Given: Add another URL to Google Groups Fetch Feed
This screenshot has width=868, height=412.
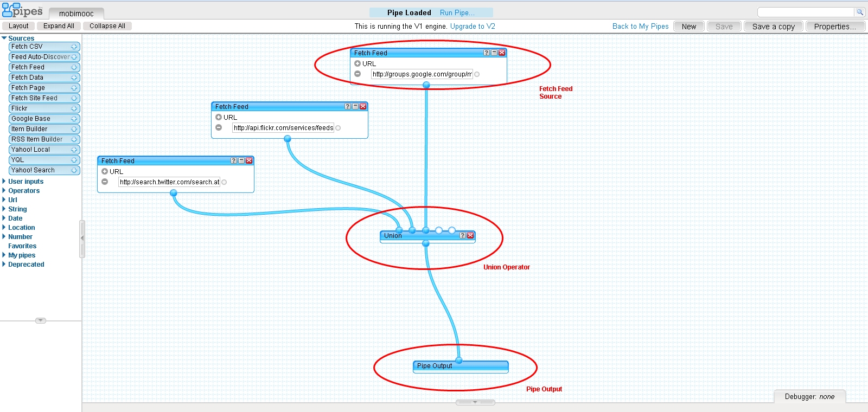Looking at the screenshot, I should coord(358,63).
